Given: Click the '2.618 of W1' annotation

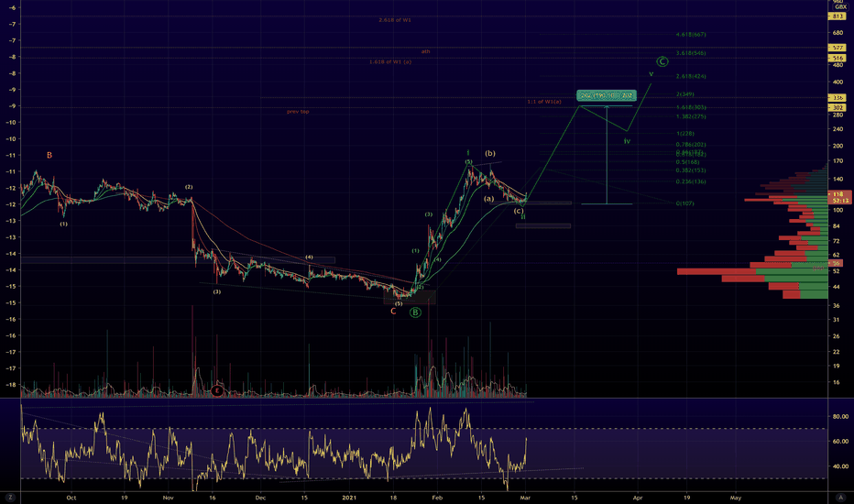Looking at the screenshot, I should point(395,20).
